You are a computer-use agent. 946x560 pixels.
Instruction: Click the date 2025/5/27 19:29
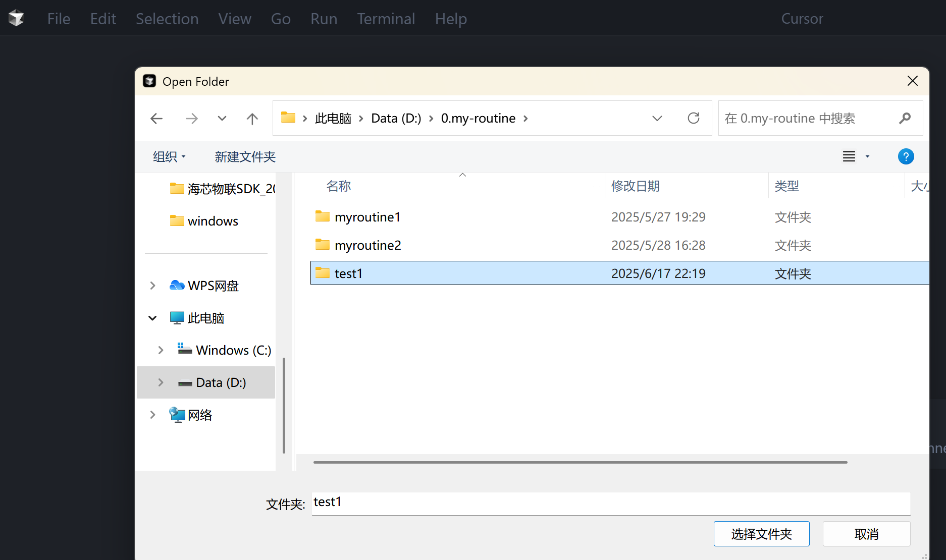[658, 217]
